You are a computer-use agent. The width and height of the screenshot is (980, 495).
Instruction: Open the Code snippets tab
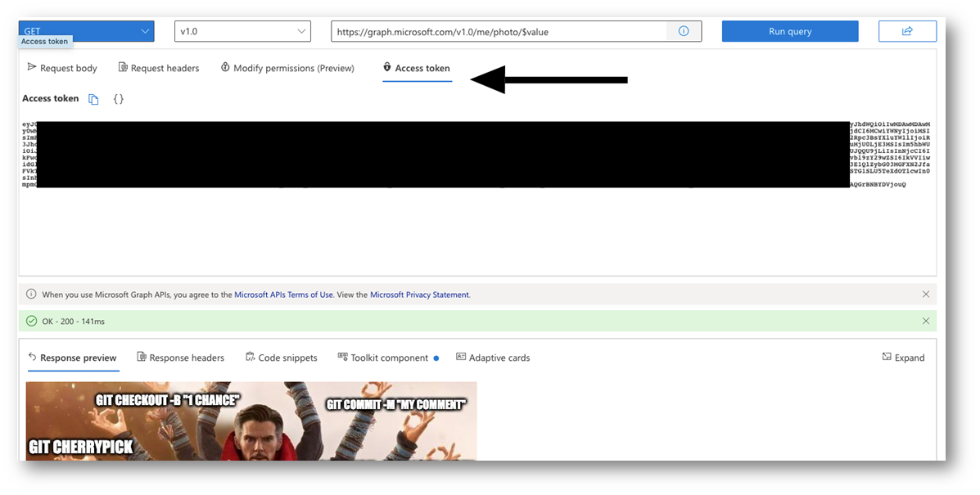pos(282,358)
